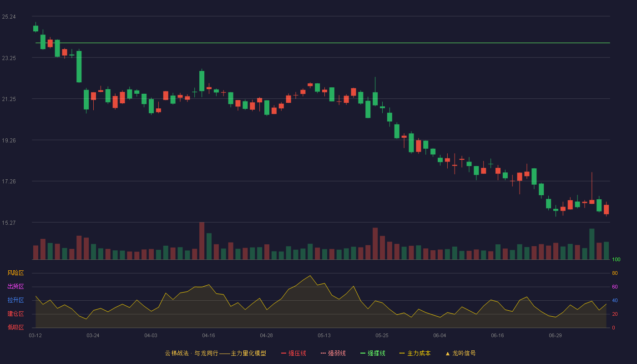Image resolution: width=637 pixels, height=364 pixels.
Task: Toggle the 强压线 legend item
Action: tap(293, 353)
